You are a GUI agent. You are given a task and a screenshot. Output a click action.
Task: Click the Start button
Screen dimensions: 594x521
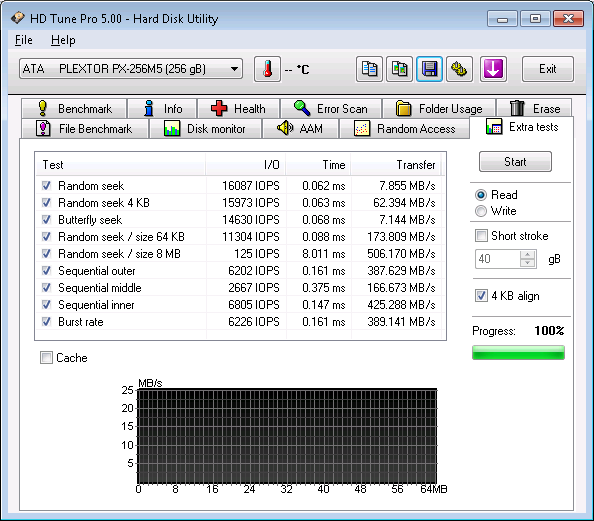[515, 162]
